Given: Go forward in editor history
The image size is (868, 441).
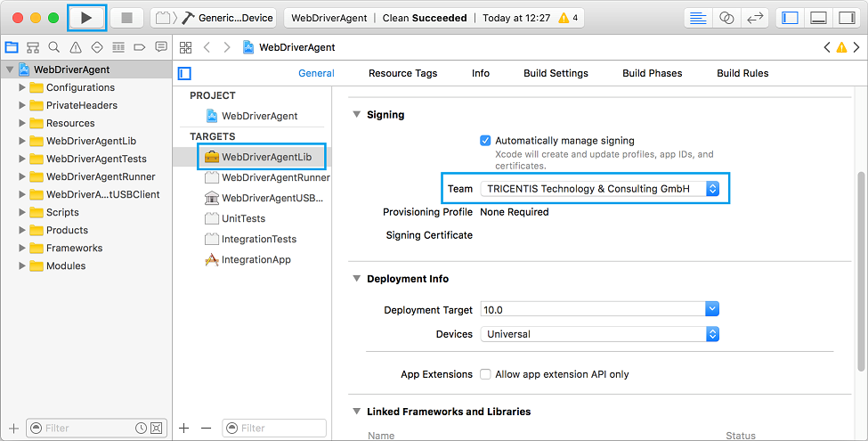Looking at the screenshot, I should 226,47.
